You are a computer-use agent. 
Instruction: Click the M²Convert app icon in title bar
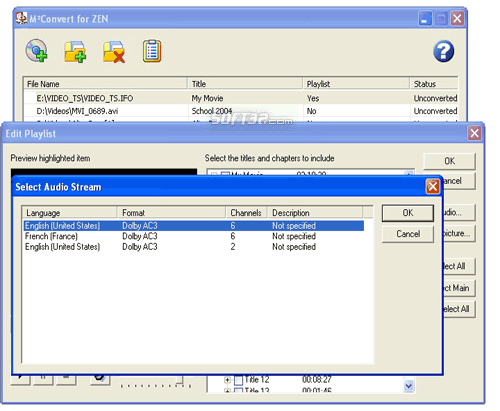coord(21,18)
